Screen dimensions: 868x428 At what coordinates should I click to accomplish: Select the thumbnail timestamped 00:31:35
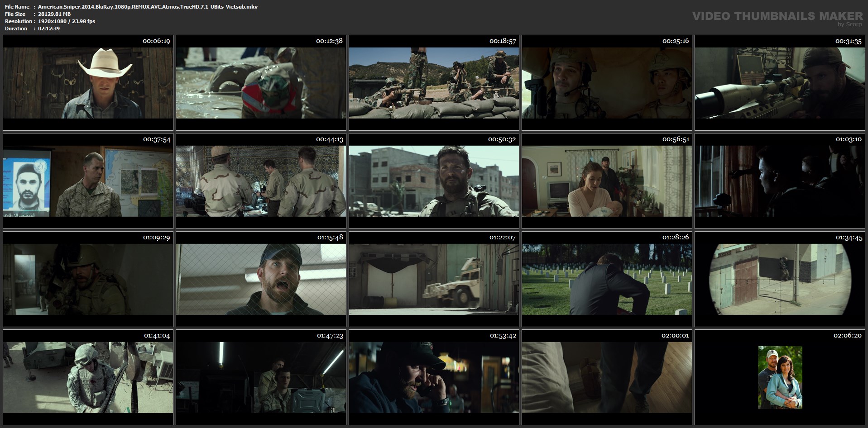click(780, 83)
